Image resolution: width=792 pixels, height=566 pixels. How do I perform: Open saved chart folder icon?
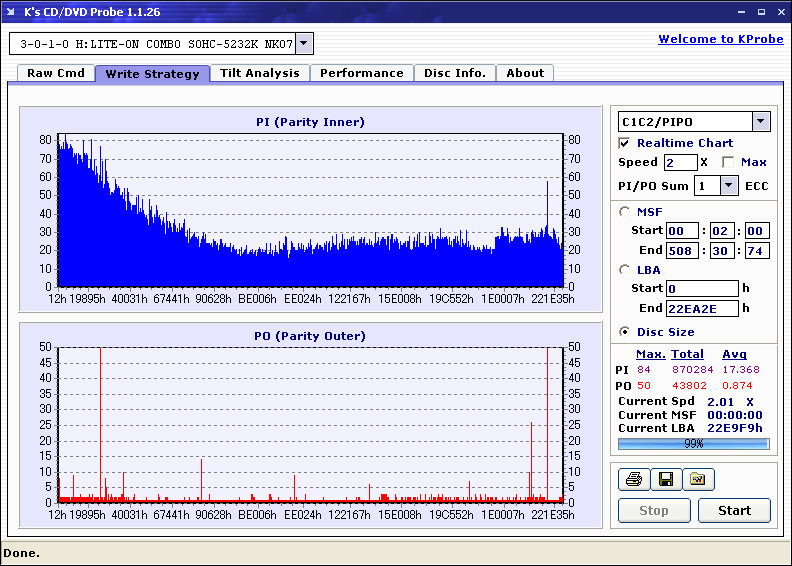[x=698, y=480]
